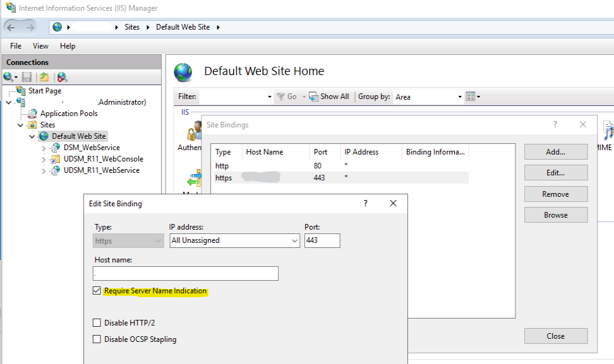Select Application Pools in Connections tree
614x364 pixels.
point(69,114)
